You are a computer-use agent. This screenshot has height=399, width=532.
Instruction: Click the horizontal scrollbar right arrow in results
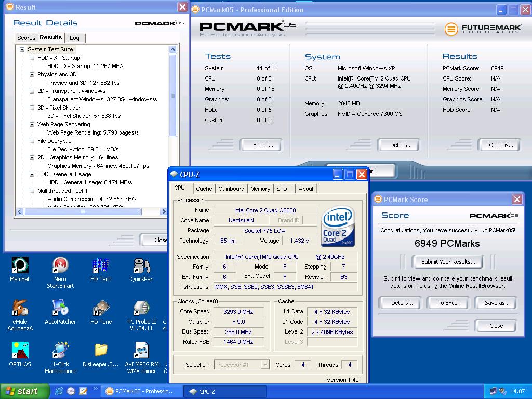pos(164,212)
